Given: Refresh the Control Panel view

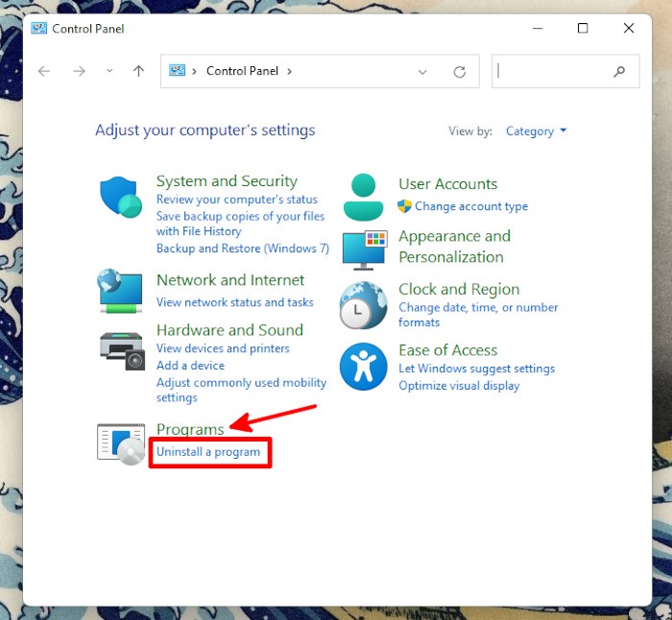Looking at the screenshot, I should 460,72.
